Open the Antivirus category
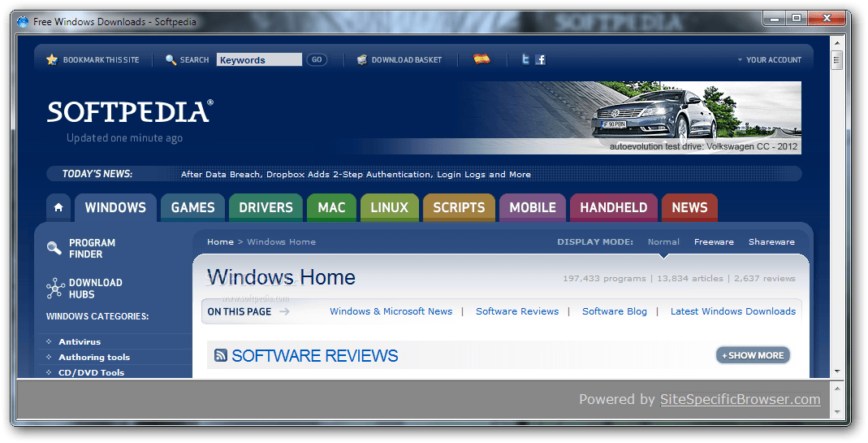 pyautogui.click(x=80, y=341)
